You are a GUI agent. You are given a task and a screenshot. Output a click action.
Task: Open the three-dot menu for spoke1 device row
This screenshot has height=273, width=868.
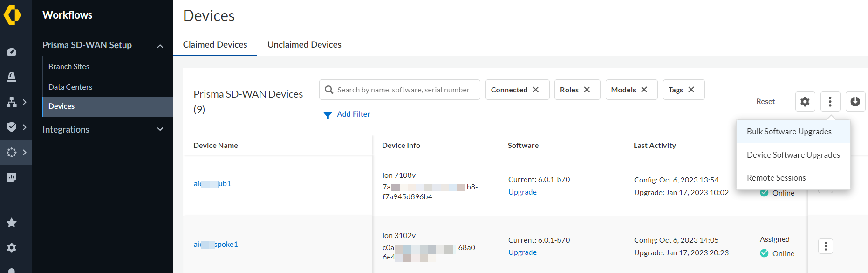tap(825, 246)
